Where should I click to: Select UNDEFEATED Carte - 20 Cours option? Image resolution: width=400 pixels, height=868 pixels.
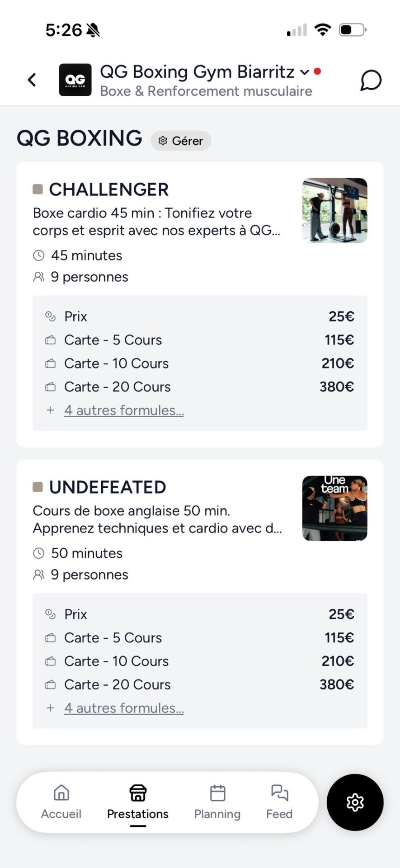pyautogui.click(x=118, y=684)
